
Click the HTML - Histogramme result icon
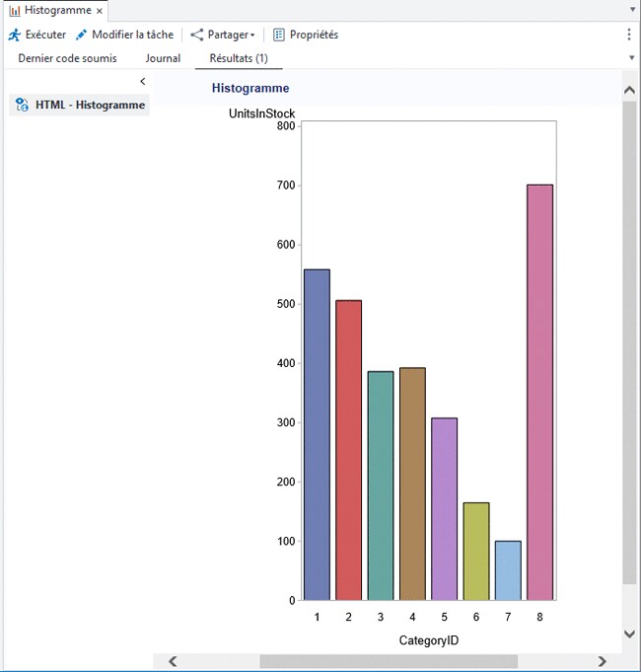[x=23, y=105]
